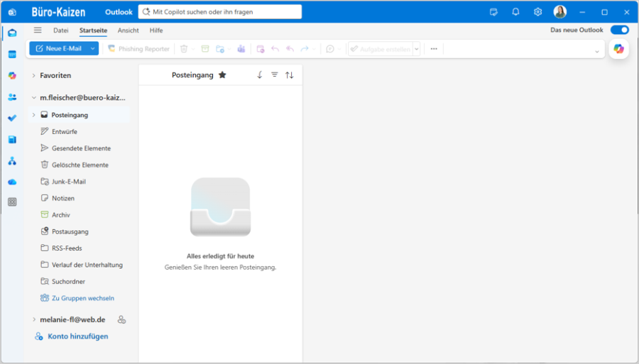
Task: Toggle favorite star next to Posteingang header
Action: coord(222,75)
